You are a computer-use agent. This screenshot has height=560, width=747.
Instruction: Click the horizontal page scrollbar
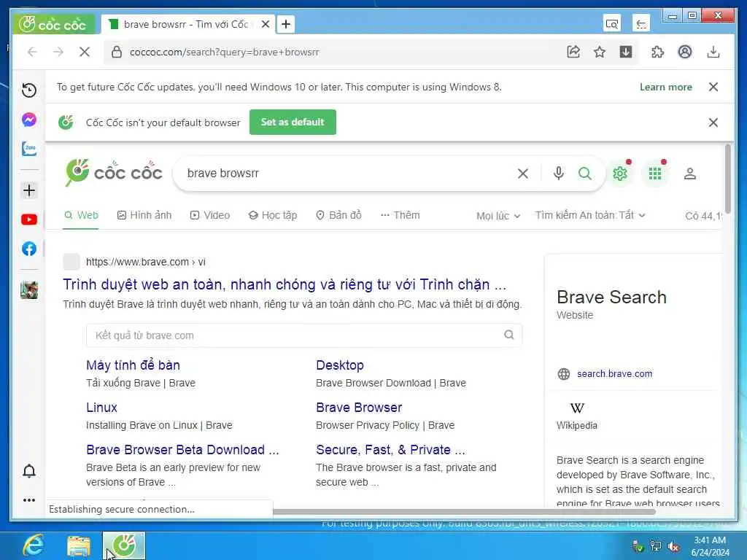(464, 511)
